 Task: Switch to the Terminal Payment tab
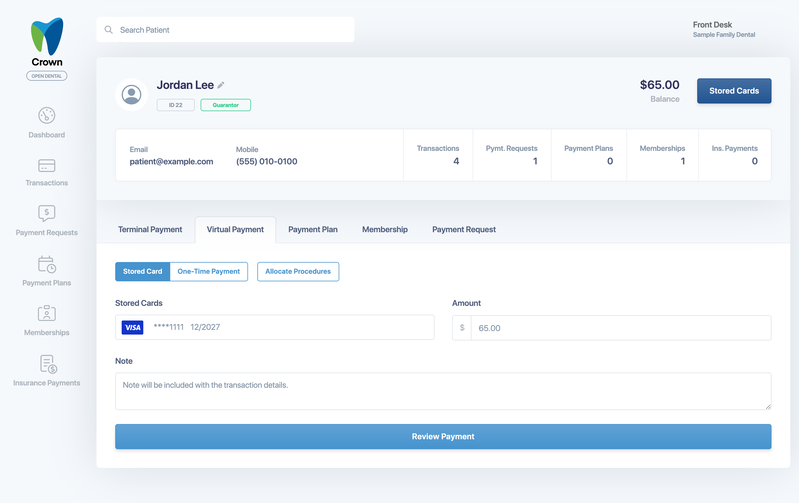point(150,229)
